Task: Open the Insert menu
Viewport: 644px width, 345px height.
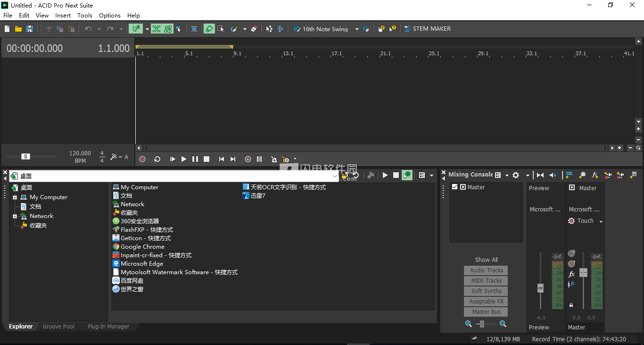Action: 63,15
